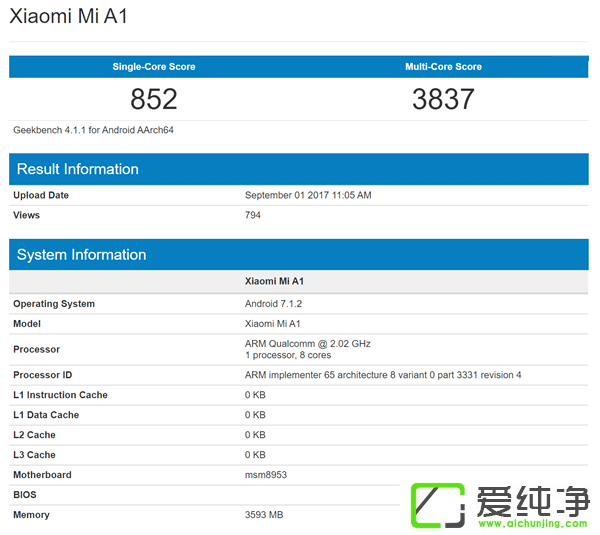Screen dimensions: 600x535
Task: Select the Multi-Core Score header
Action: pos(443,67)
